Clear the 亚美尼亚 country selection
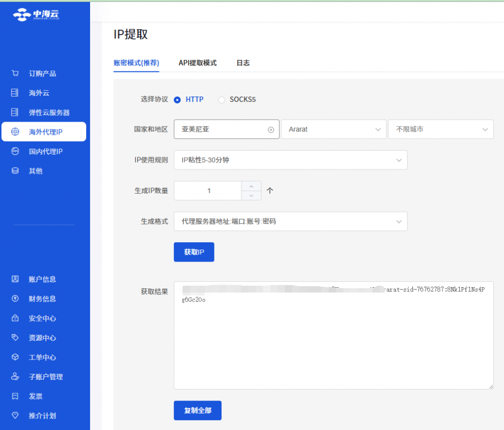The height and width of the screenshot is (430, 504). [271, 130]
